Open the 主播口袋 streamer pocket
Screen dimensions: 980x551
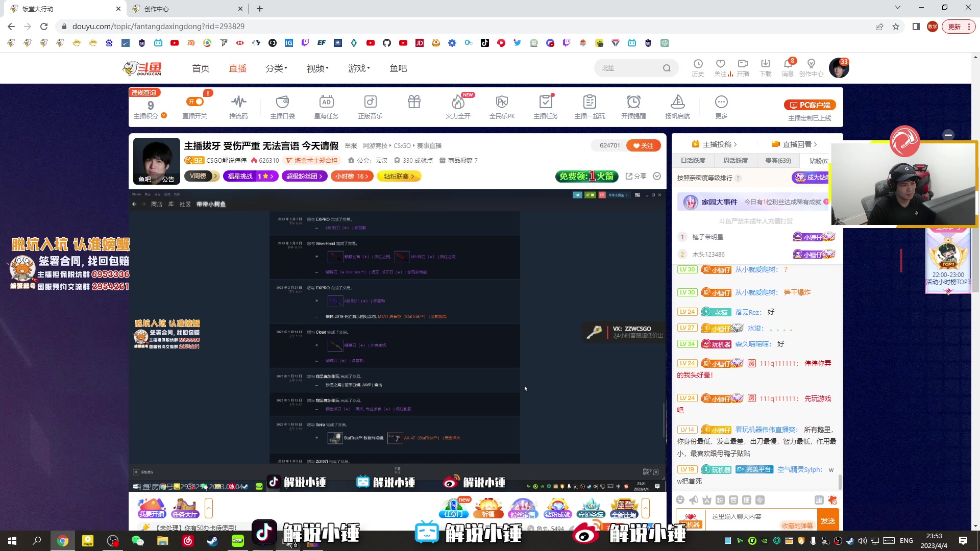282,106
